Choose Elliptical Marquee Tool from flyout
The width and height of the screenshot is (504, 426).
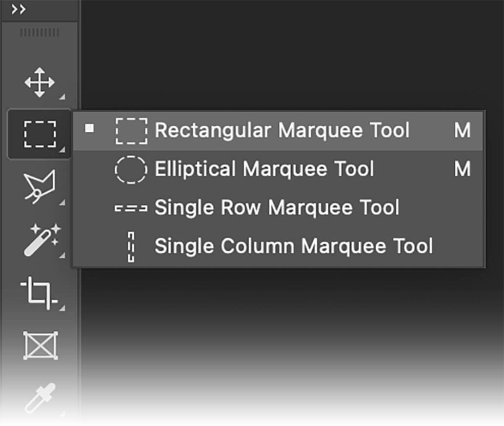264,169
